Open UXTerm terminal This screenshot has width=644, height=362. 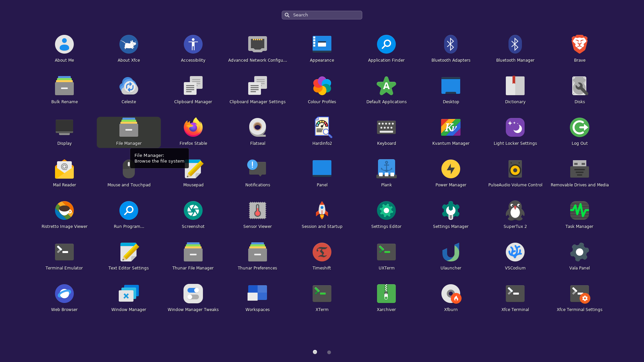point(386,257)
